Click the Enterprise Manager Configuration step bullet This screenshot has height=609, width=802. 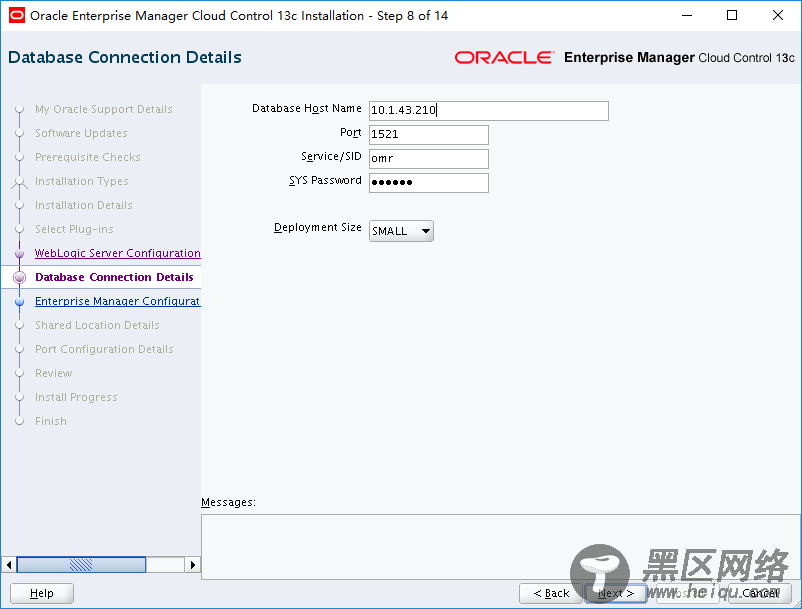coord(19,301)
